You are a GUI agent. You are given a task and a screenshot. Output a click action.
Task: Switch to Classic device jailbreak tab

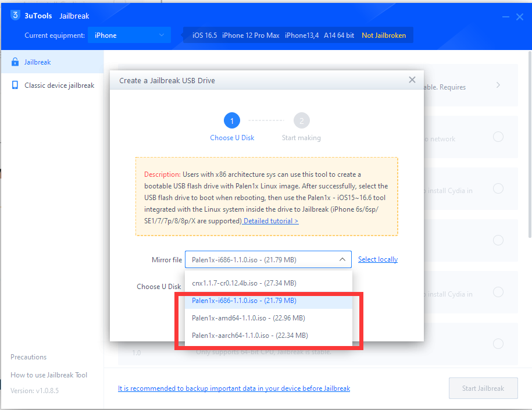52,85
